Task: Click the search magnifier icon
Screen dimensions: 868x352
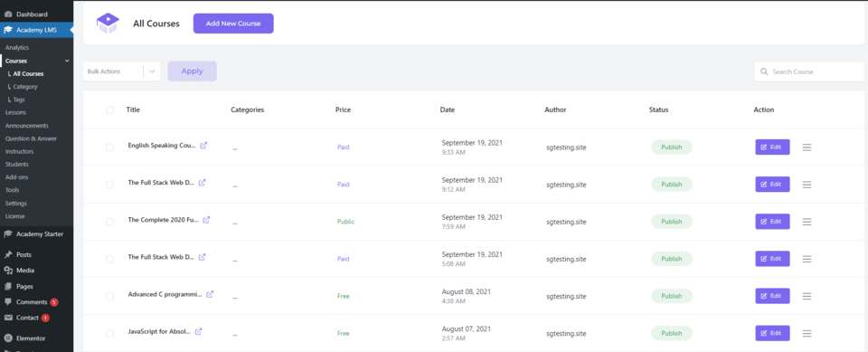Action: click(765, 71)
